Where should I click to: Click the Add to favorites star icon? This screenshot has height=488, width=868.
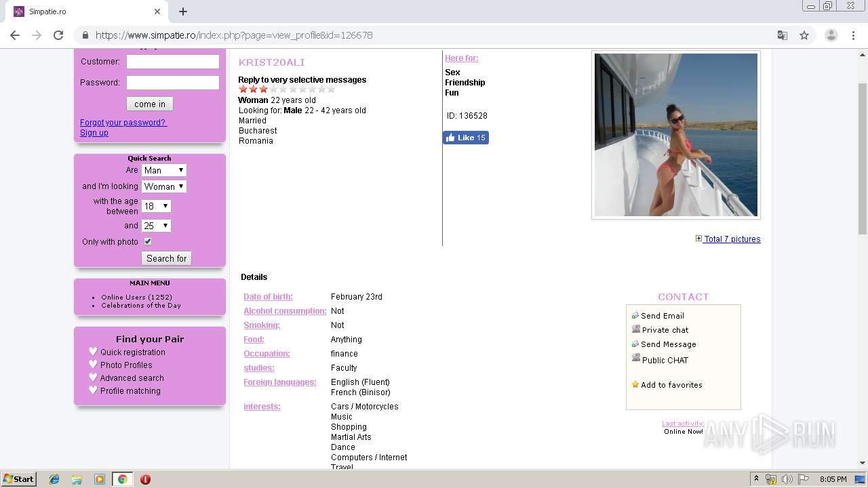635,384
